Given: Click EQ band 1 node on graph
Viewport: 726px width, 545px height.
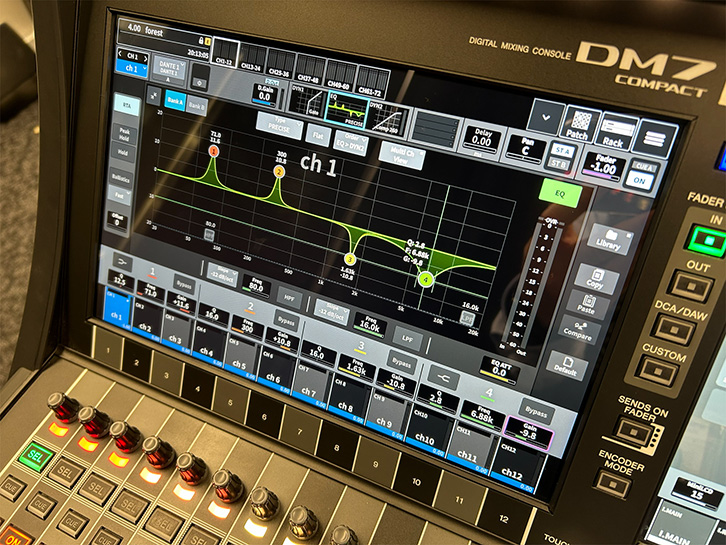Looking at the screenshot, I should point(213,151).
